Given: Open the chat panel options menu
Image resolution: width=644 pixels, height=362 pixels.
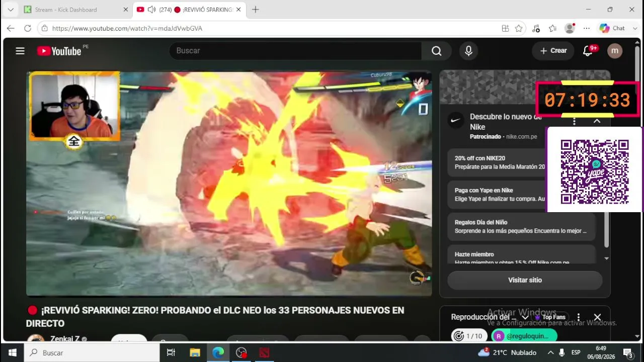Looking at the screenshot, I should click(579, 317).
